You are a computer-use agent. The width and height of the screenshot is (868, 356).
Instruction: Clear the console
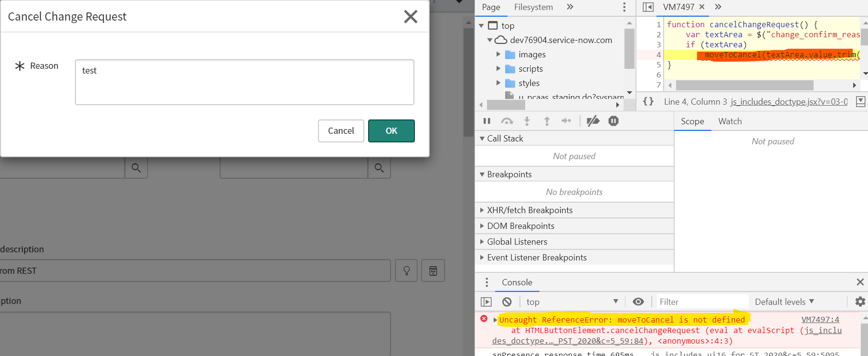click(x=507, y=302)
